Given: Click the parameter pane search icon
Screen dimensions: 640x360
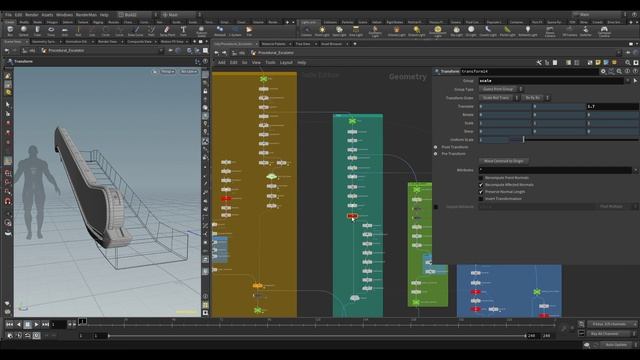Looking at the screenshot, I should tap(619, 71).
